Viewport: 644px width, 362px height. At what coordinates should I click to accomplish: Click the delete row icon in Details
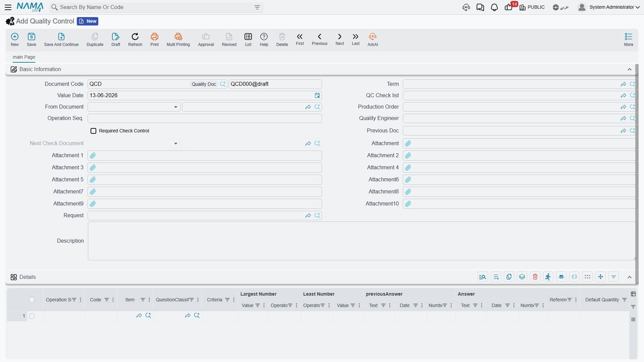535,277
